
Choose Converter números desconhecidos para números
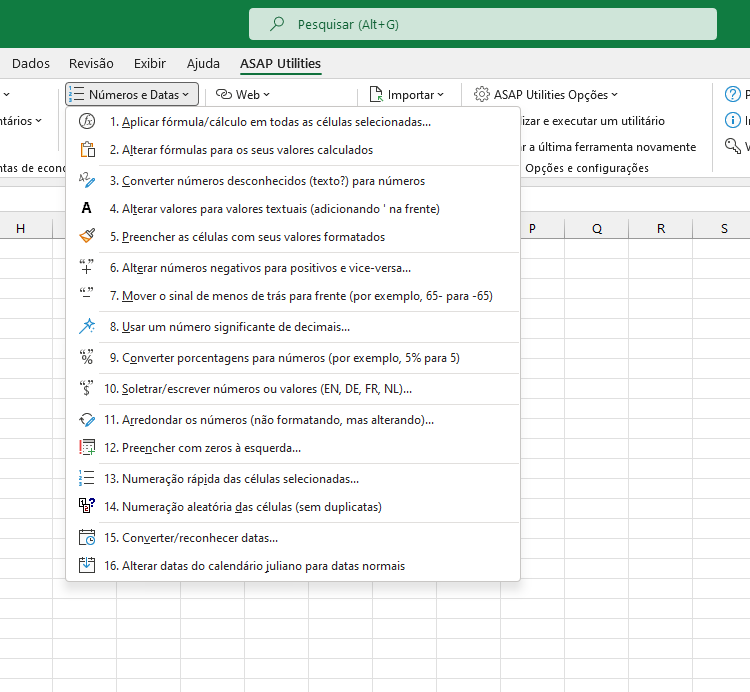[293, 181]
